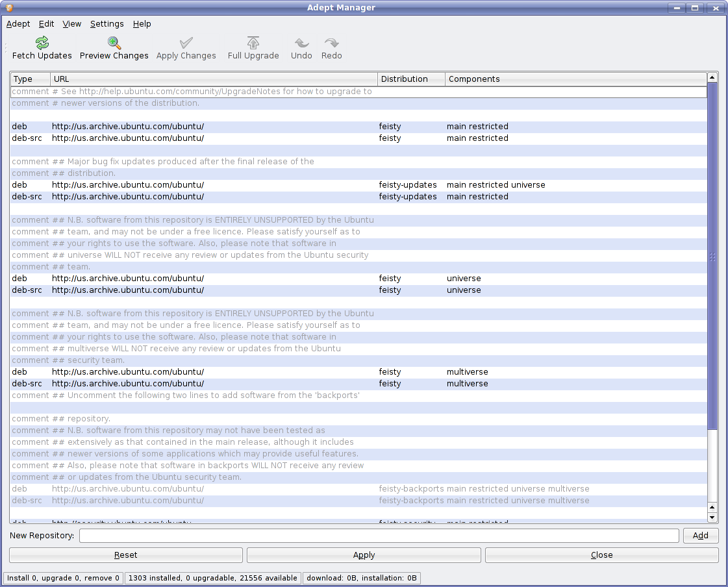Screen dimensions: 728x587
Task: Click the Redo arrow icon
Action: pyautogui.click(x=331, y=44)
